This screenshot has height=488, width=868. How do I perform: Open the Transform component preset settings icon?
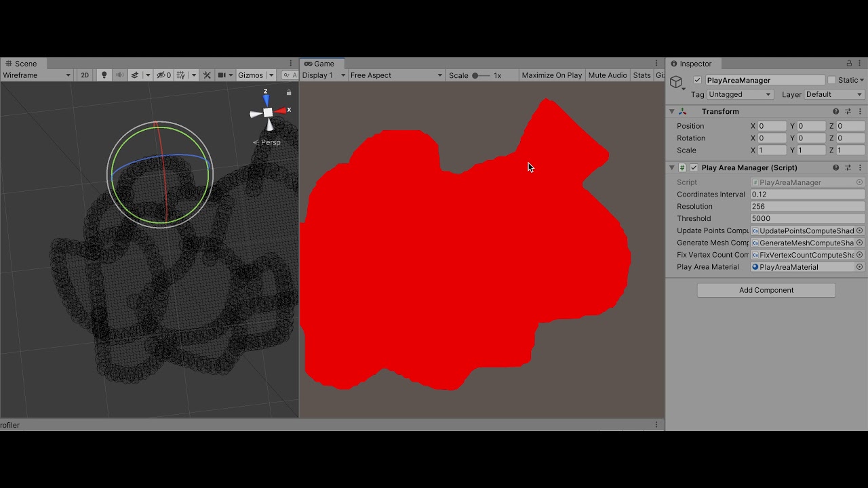click(x=848, y=111)
